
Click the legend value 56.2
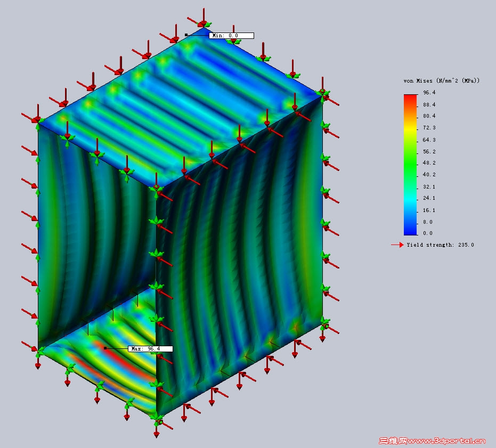(x=429, y=151)
